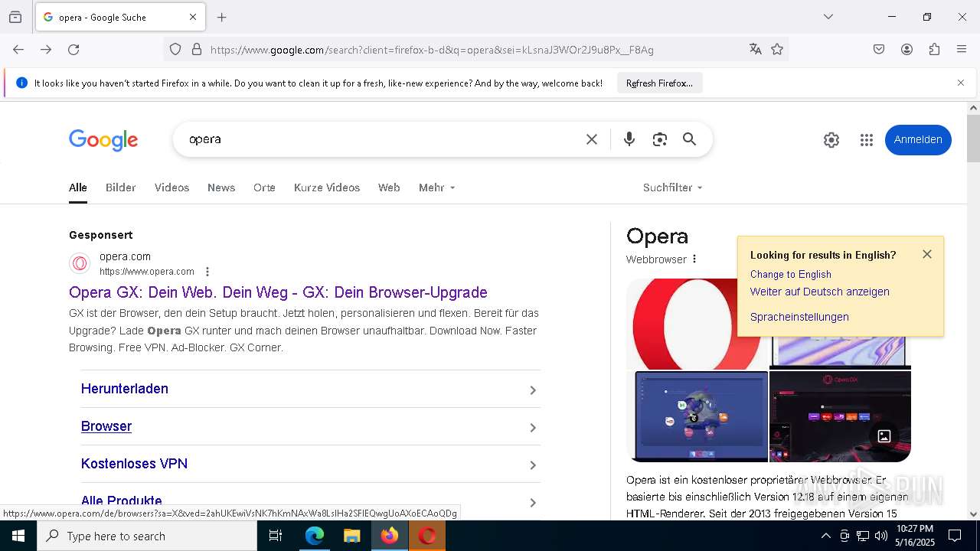Select the Alle results tab
Viewport: 980px width, 551px height.
tap(78, 187)
